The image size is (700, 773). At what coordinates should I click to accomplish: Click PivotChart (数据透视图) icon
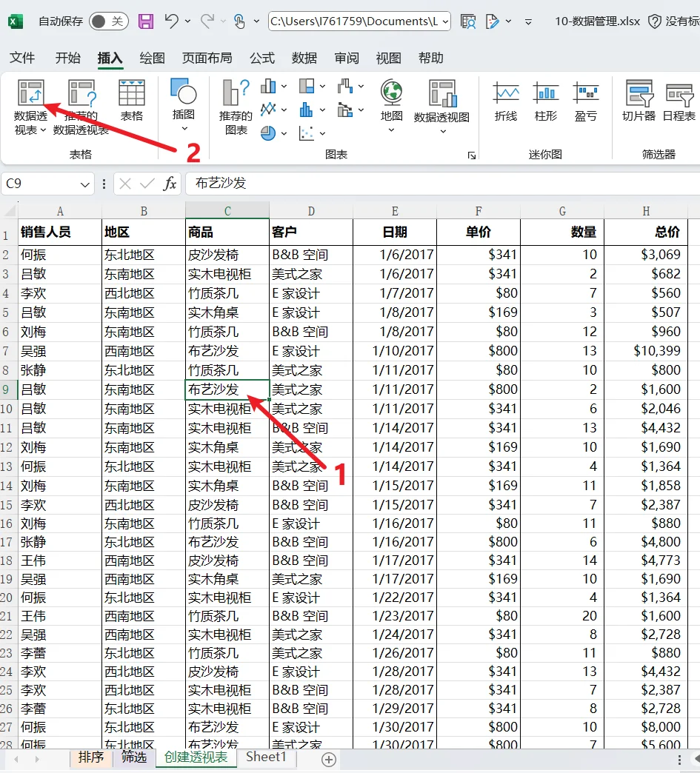(442, 93)
